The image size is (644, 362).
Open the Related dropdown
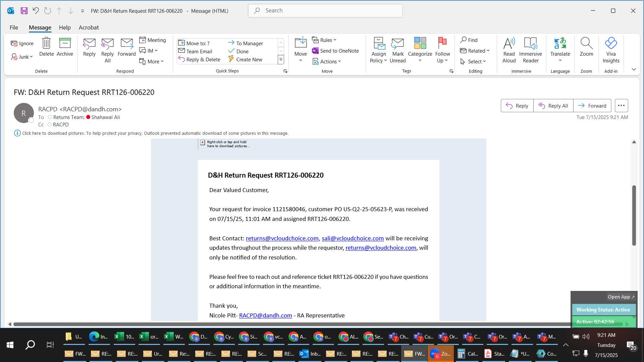click(475, 51)
